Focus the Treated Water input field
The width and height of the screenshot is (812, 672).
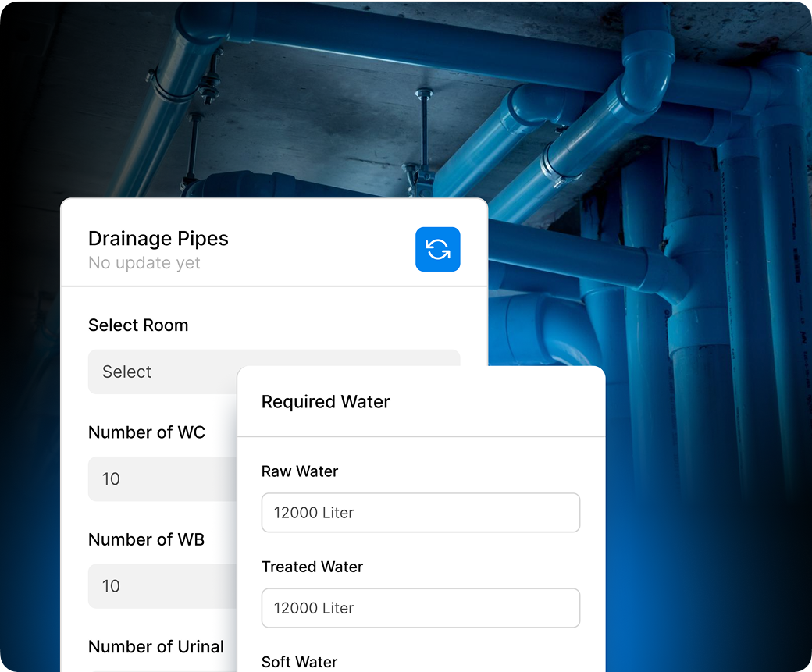click(x=420, y=608)
